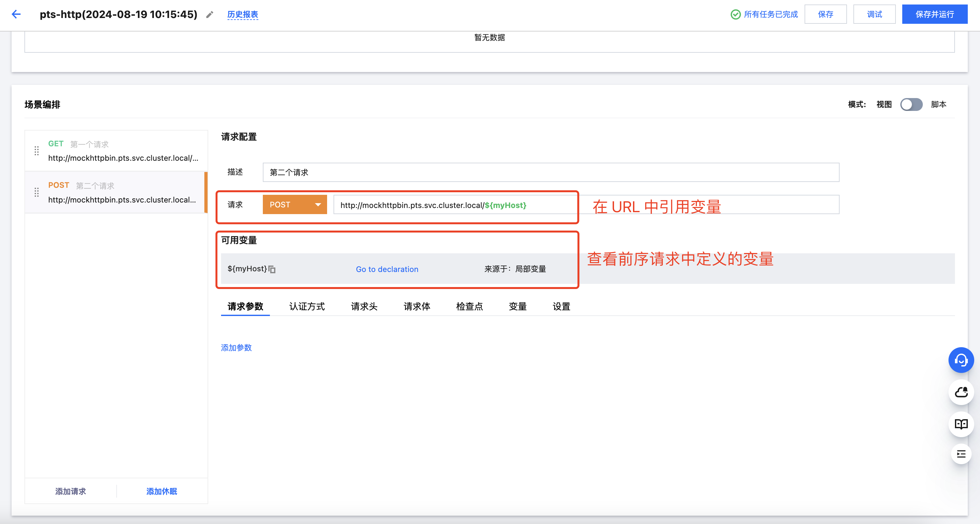Screen dimensions: 980x524
Task: Open the customer support headset icon
Action: click(961, 360)
